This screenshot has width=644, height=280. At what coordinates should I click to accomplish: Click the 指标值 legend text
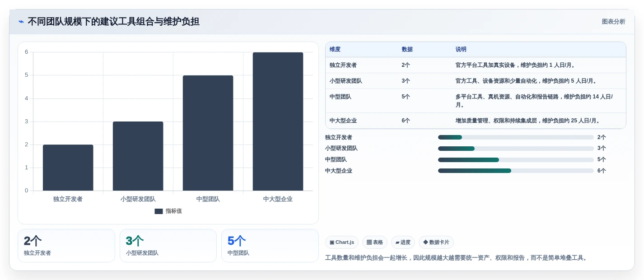click(174, 211)
